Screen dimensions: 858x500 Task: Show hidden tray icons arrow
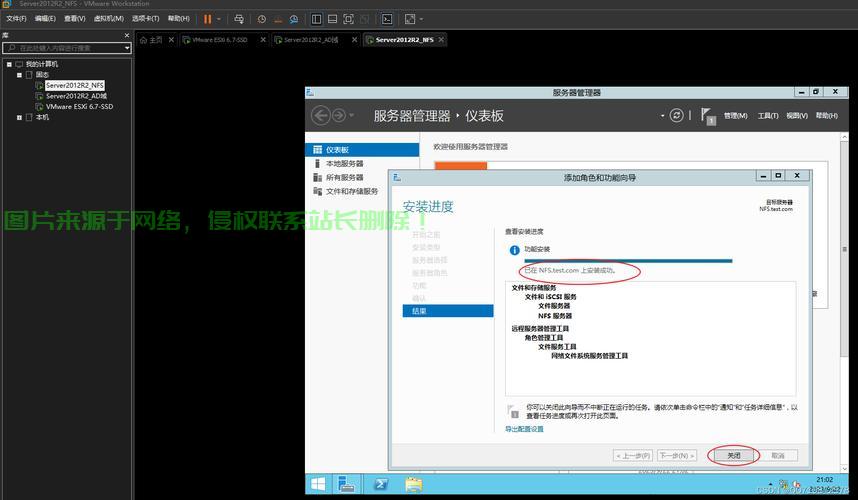(x=770, y=484)
